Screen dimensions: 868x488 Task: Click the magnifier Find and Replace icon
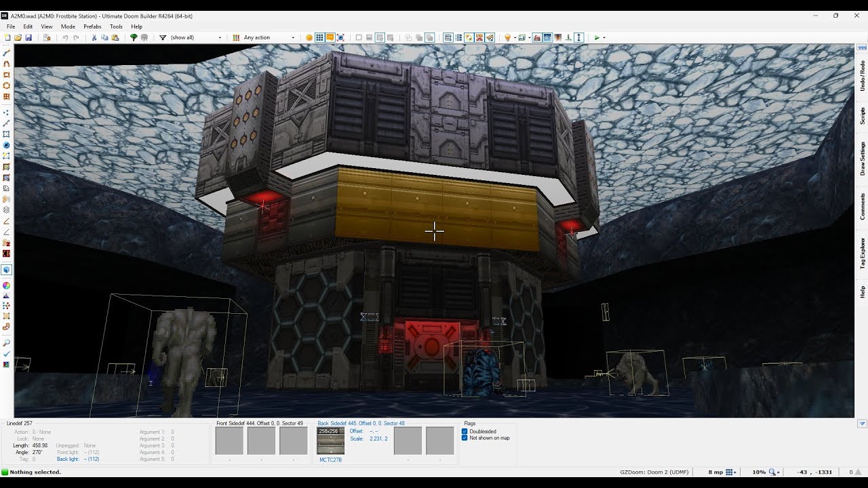point(7,343)
